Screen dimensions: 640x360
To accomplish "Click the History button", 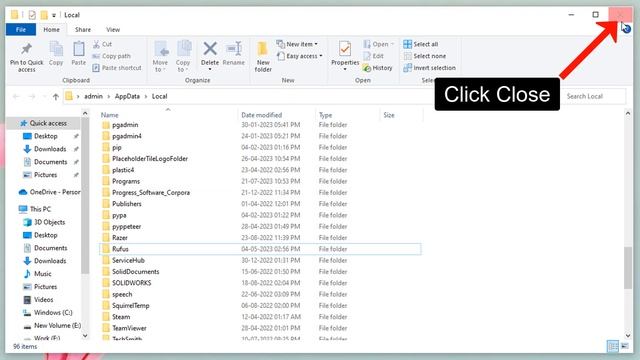I will (377, 68).
